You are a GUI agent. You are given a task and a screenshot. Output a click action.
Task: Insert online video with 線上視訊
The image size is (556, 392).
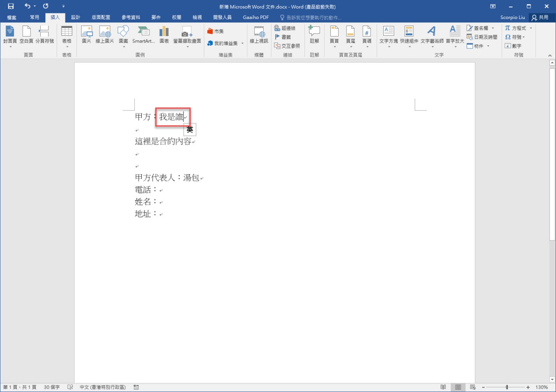[259, 35]
